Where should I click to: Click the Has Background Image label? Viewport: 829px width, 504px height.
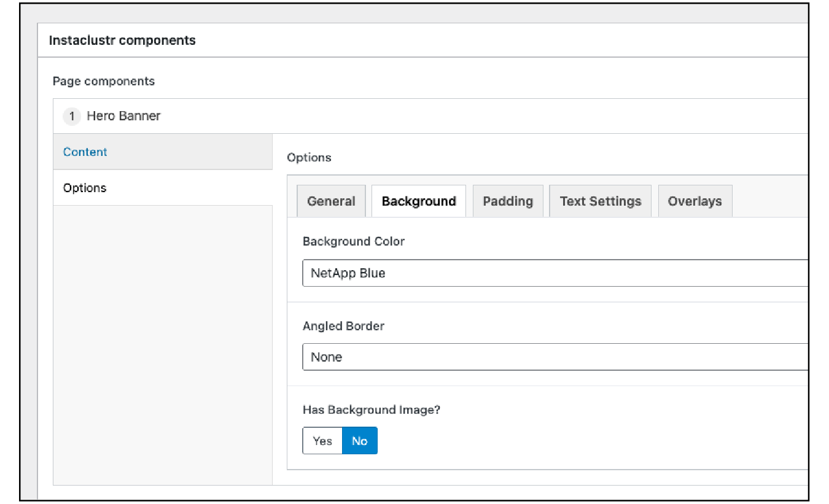pos(371,409)
